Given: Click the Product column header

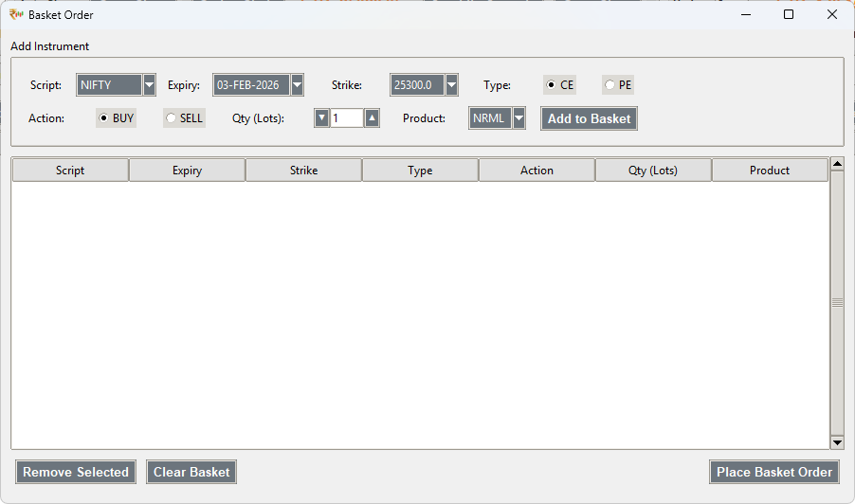Looking at the screenshot, I should [x=770, y=170].
